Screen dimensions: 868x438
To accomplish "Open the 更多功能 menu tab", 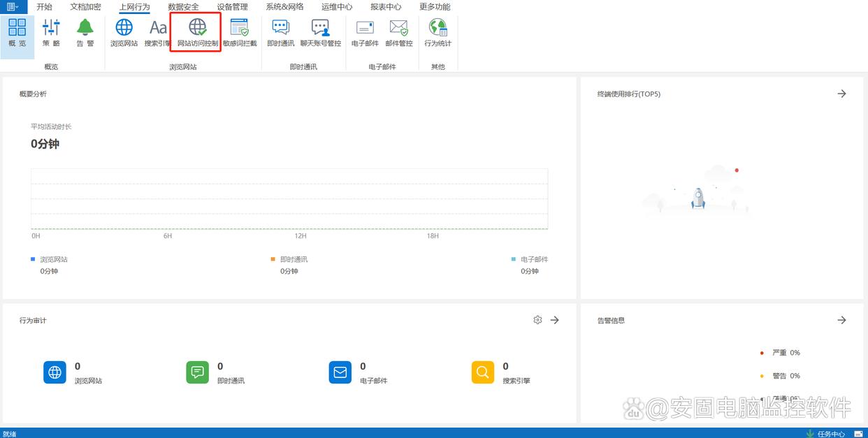I will (435, 7).
